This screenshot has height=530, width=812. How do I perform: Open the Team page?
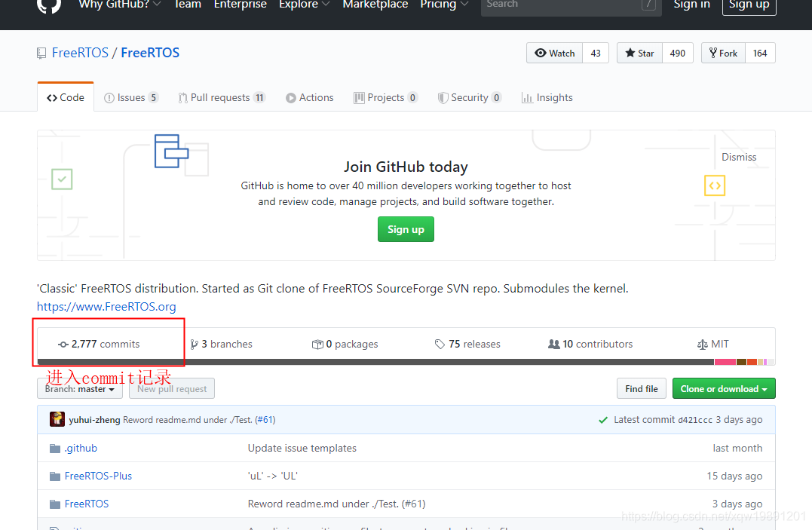click(188, 5)
